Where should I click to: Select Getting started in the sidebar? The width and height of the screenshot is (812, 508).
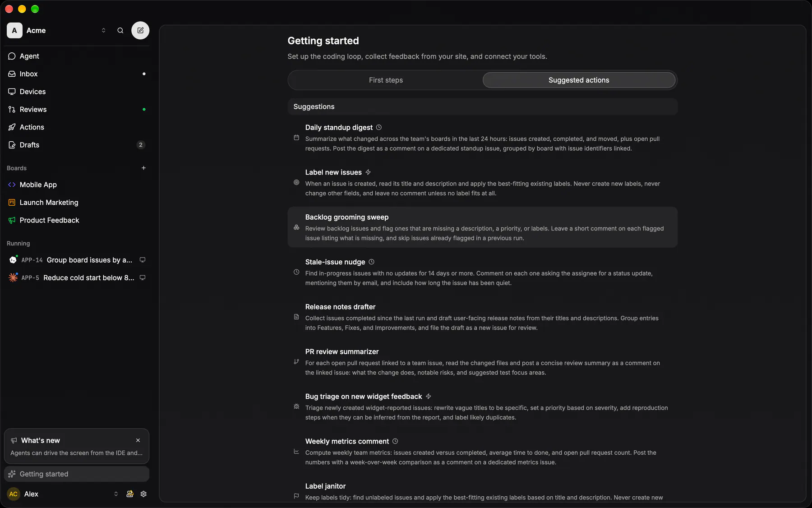[x=77, y=474]
